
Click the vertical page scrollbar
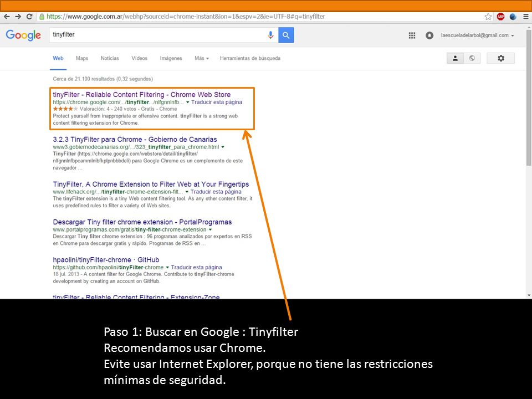coord(529,98)
